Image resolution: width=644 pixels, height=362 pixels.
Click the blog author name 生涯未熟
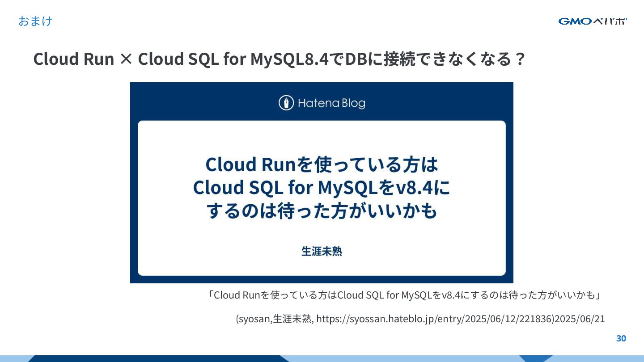[322, 251]
